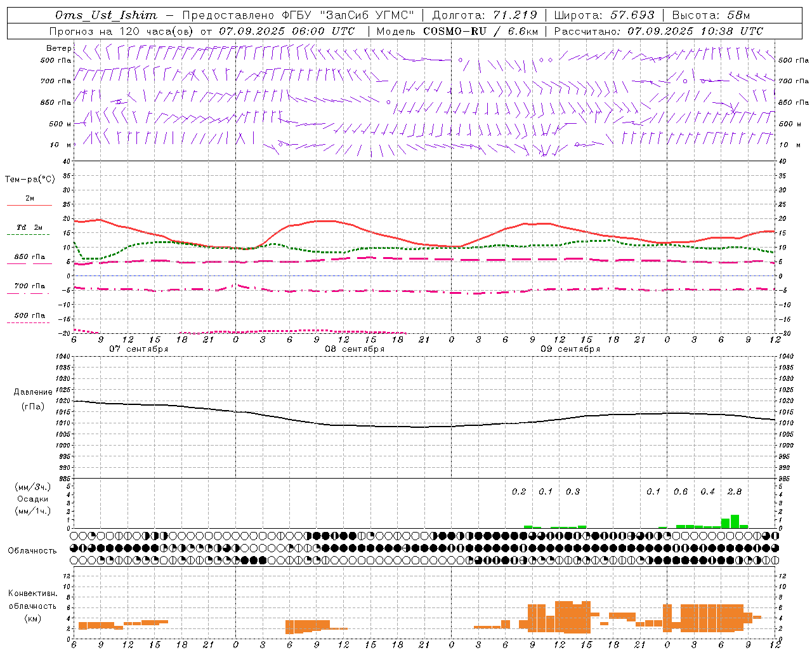
Task: Click the Ветер panel label
Action: point(58,48)
